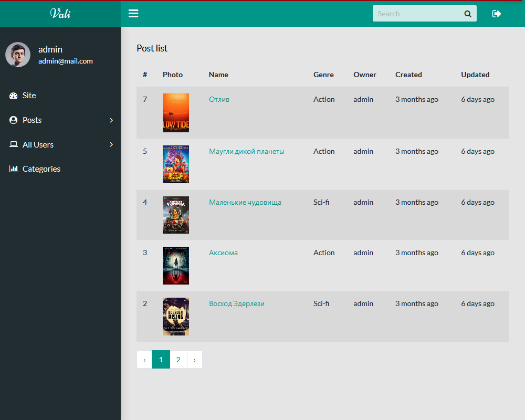Click the Site dashboard palette icon

(14, 96)
